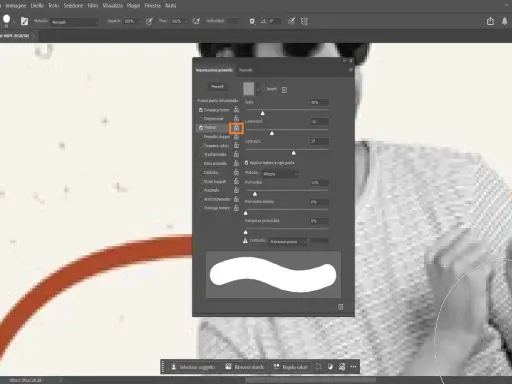Viewport: 512px width, 384px height.
Task: Enable the Dispersione checkbox
Action: (x=201, y=119)
